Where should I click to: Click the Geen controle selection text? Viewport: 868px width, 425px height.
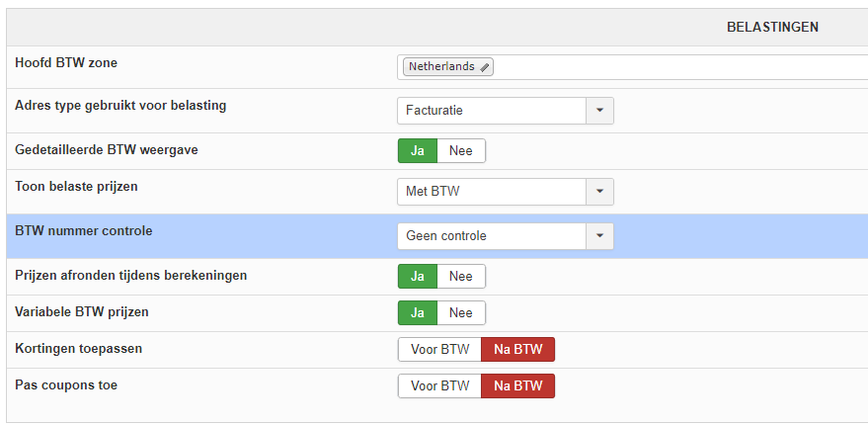pos(446,236)
